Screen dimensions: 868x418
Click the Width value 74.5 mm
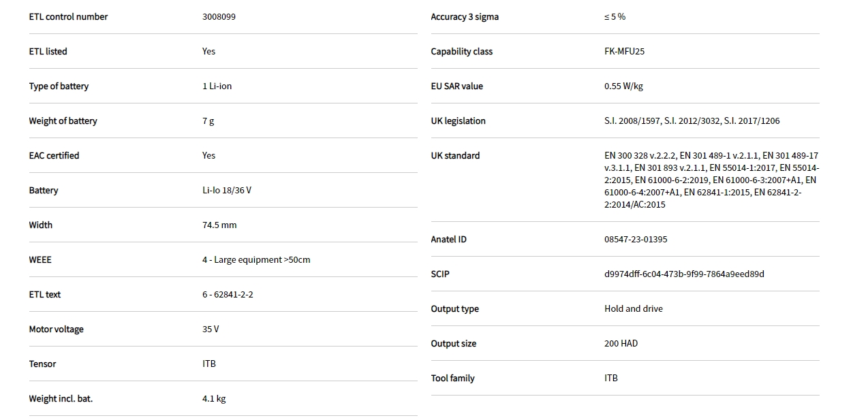(219, 225)
